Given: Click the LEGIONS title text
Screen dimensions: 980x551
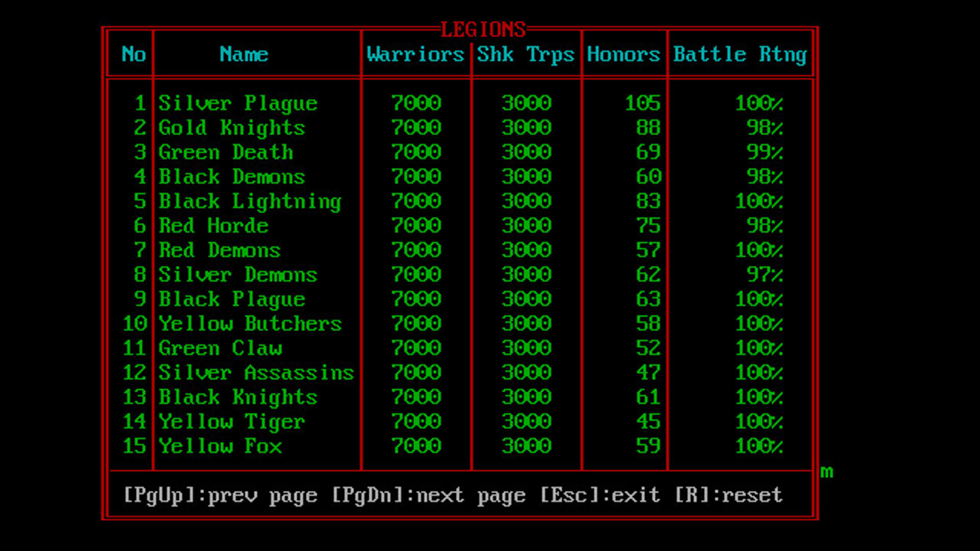Looking at the screenshot, I should pyautogui.click(x=483, y=30).
